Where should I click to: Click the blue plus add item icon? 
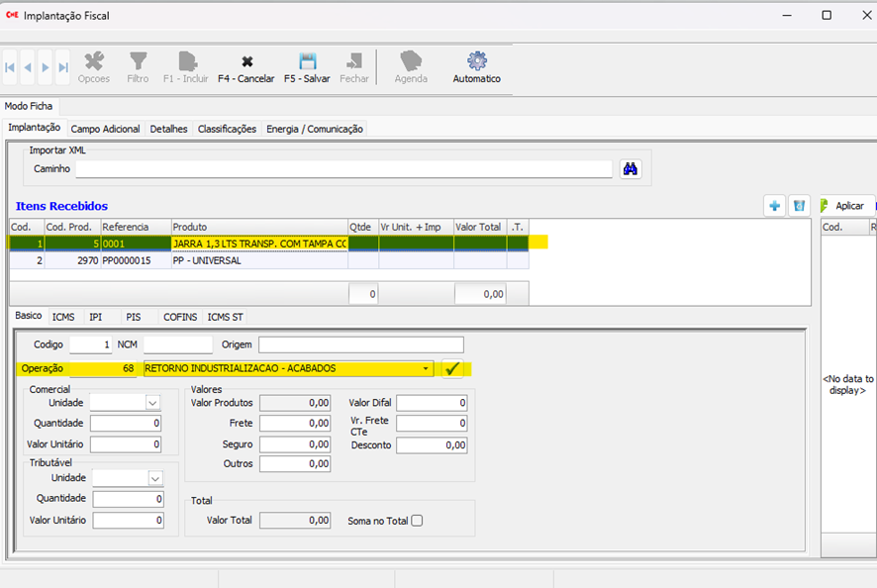coord(774,206)
